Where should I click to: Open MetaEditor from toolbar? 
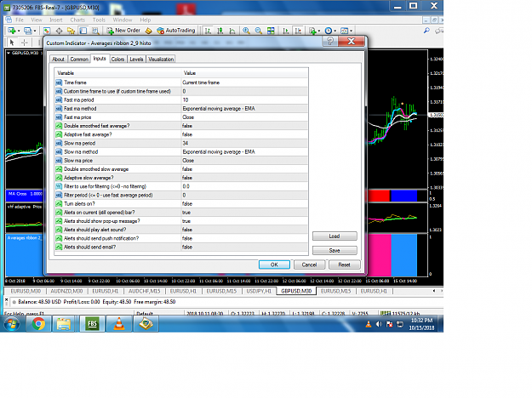tap(149, 31)
